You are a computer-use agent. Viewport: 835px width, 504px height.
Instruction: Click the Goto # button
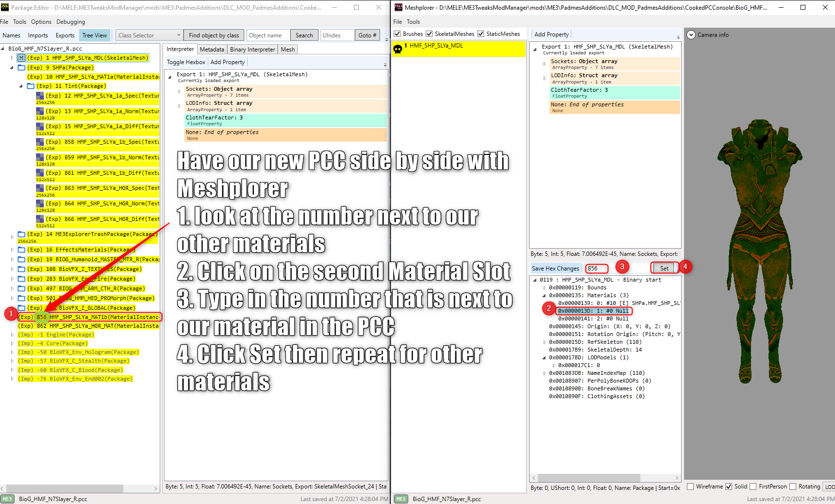click(367, 35)
